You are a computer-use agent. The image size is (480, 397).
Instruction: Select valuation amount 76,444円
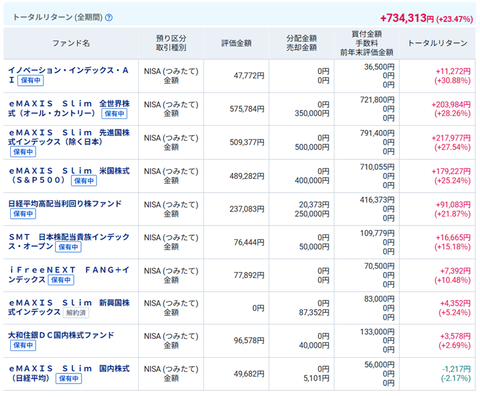click(x=249, y=242)
